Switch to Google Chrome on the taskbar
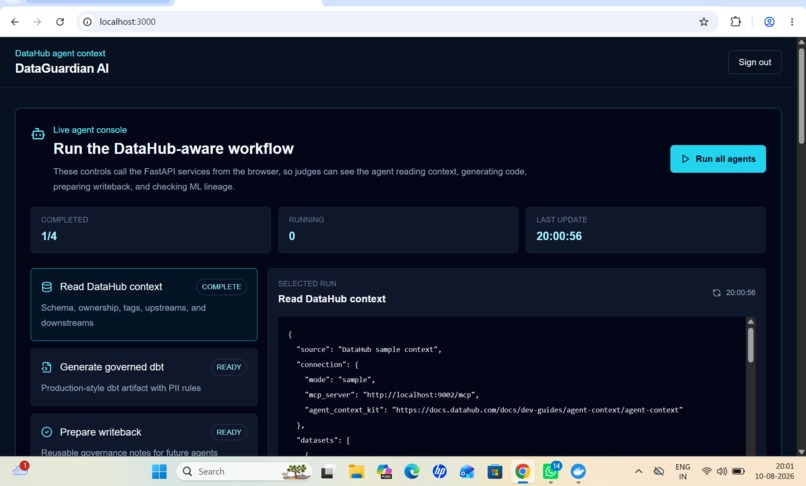Screen dimensions: 806x486 pyautogui.click(x=522, y=471)
